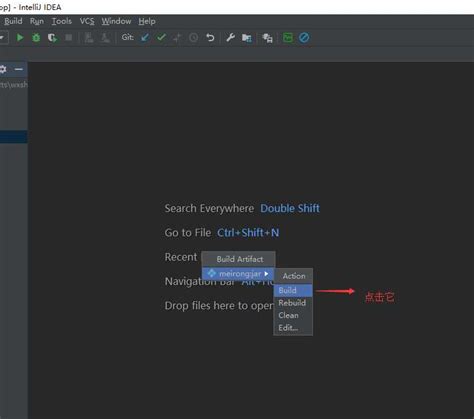Open the Build menu
The image size is (474, 419).
coord(13,21)
